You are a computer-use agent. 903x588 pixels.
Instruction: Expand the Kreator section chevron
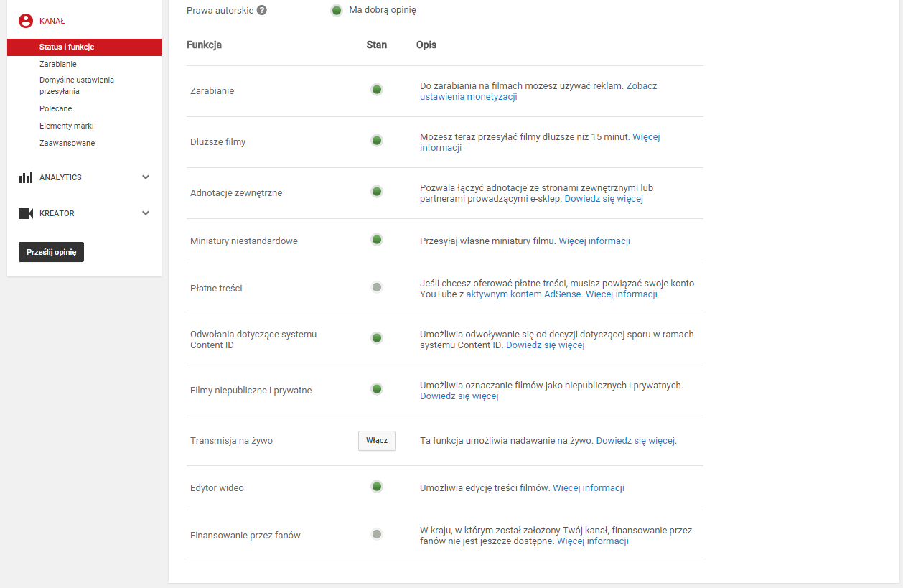click(146, 213)
